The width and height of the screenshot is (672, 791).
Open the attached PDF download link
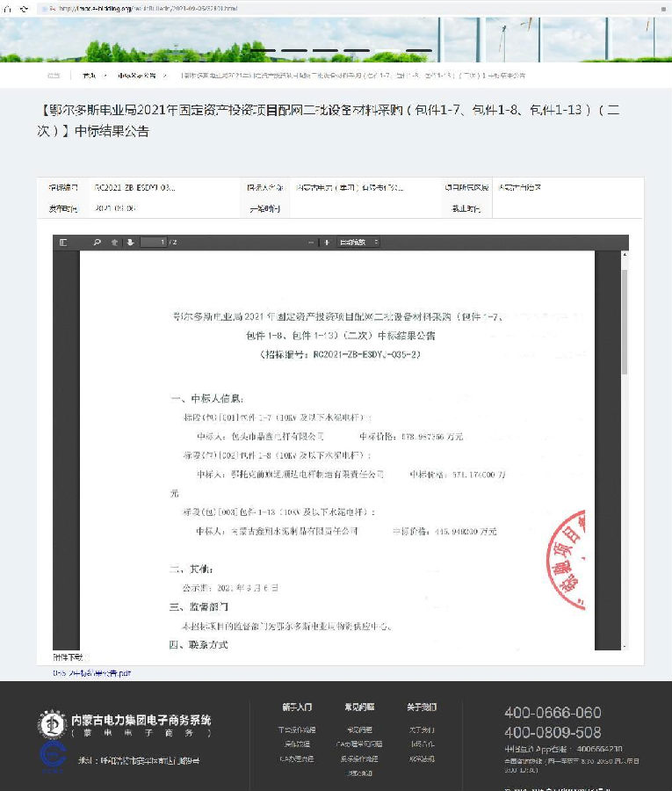click(92, 673)
